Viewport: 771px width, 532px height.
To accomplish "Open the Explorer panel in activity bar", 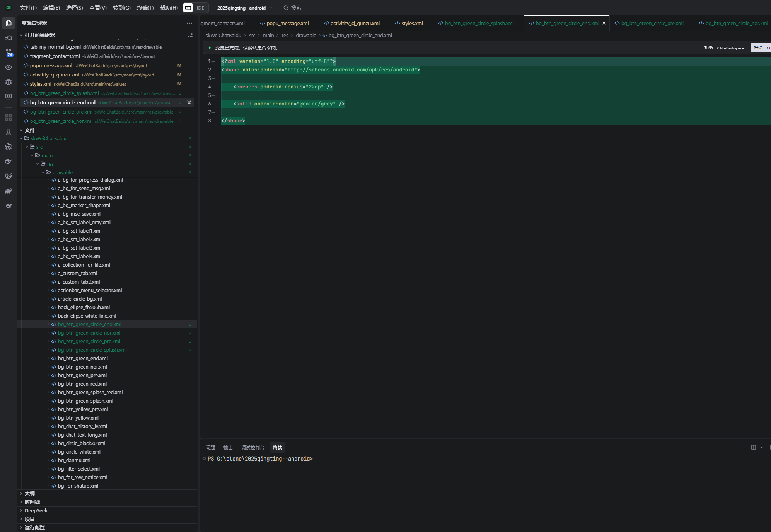I will [9, 23].
